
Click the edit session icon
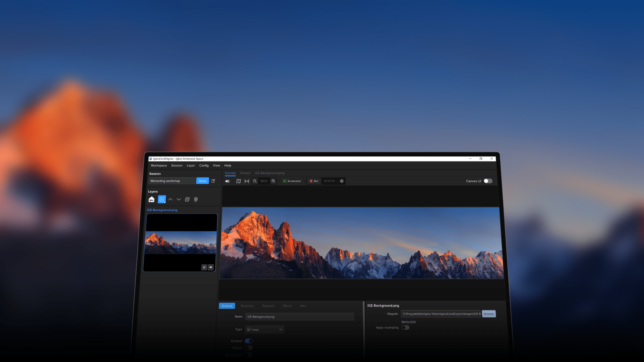213,181
